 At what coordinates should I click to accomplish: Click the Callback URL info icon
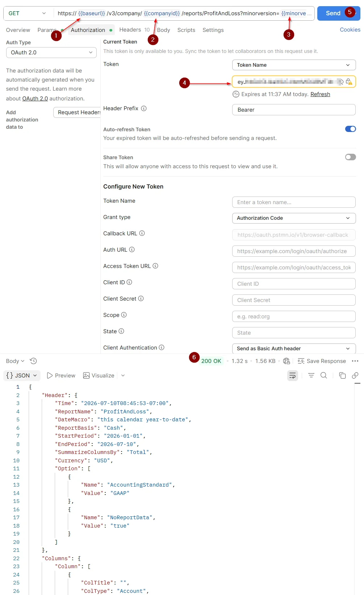tap(142, 233)
